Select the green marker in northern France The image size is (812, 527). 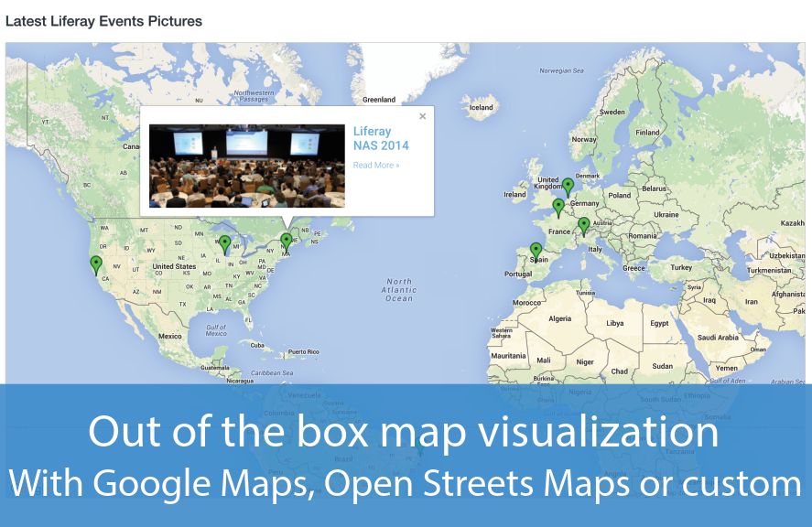pos(558,207)
